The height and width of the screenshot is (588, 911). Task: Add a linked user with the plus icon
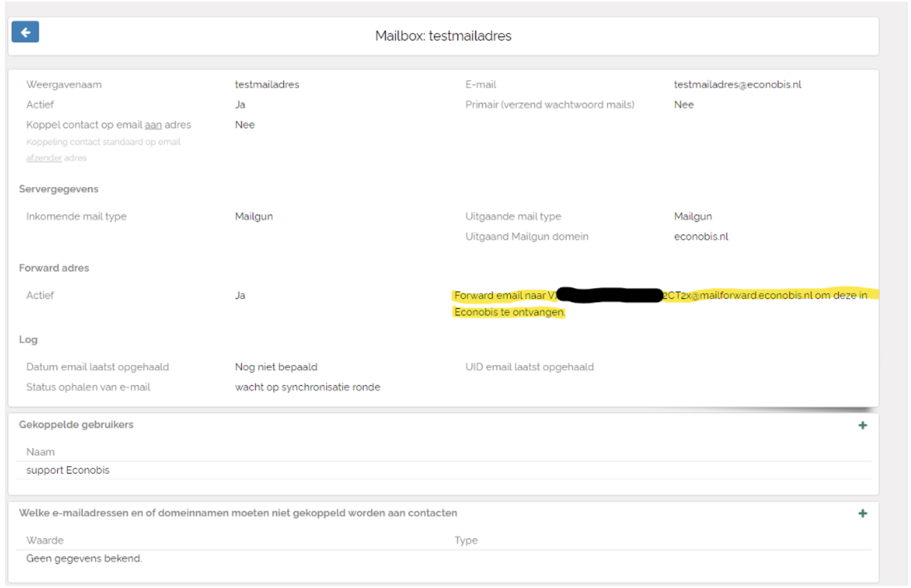[x=863, y=425]
